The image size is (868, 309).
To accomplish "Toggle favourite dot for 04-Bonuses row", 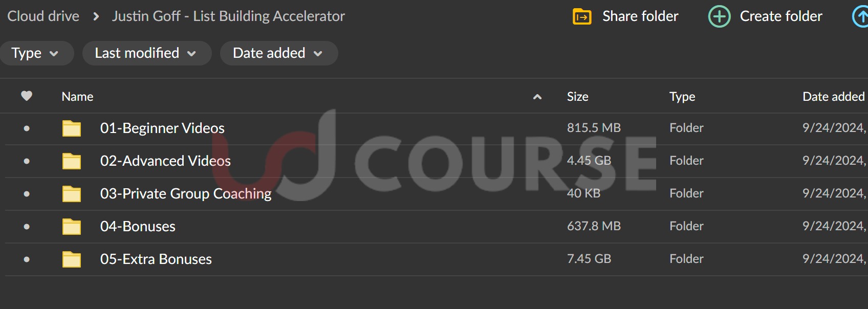I will 27,227.
